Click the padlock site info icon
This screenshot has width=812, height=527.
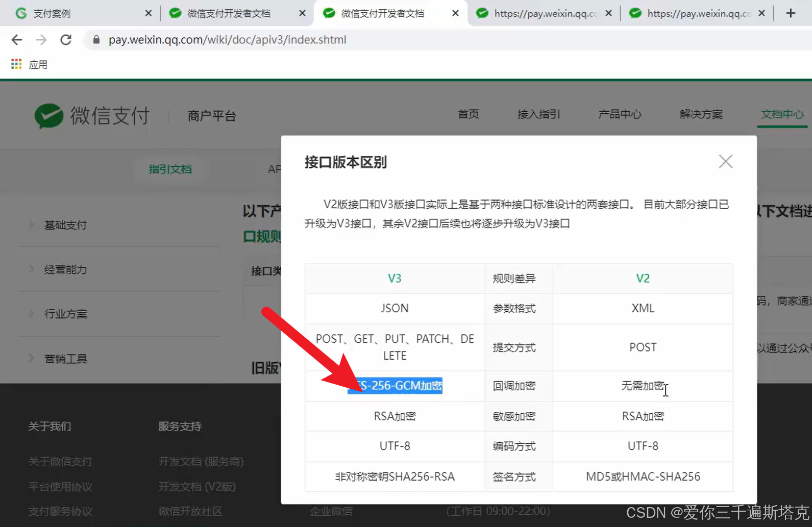coord(96,40)
